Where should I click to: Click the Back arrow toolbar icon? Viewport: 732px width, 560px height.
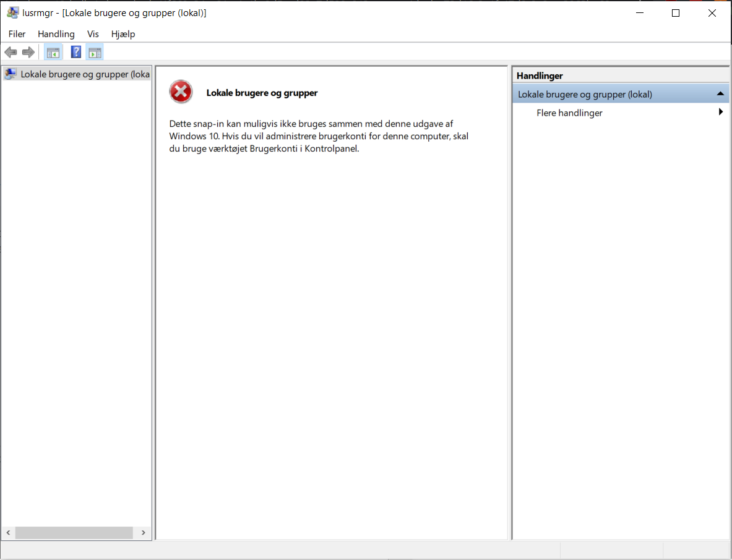[x=11, y=52]
